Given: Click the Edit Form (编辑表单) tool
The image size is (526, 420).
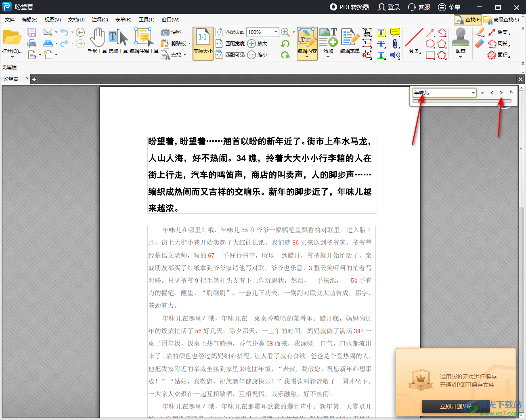Looking at the screenshot, I should pos(350,40).
